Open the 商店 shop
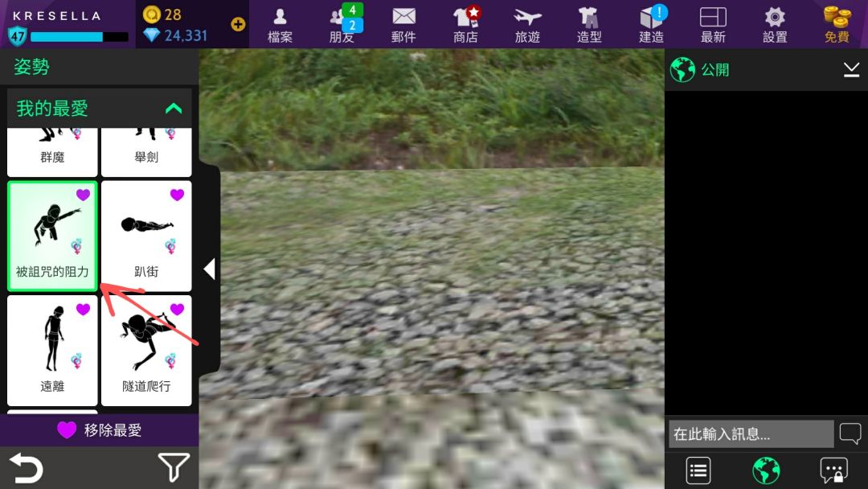The width and height of the screenshot is (868, 489). click(x=465, y=25)
